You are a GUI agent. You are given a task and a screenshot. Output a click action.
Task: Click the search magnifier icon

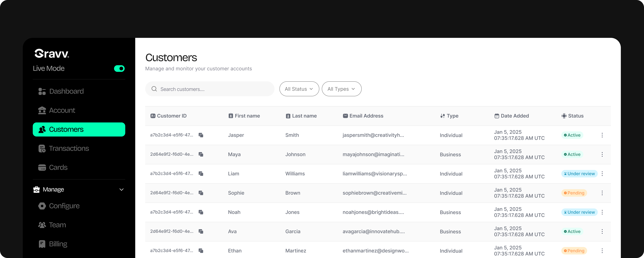click(154, 89)
